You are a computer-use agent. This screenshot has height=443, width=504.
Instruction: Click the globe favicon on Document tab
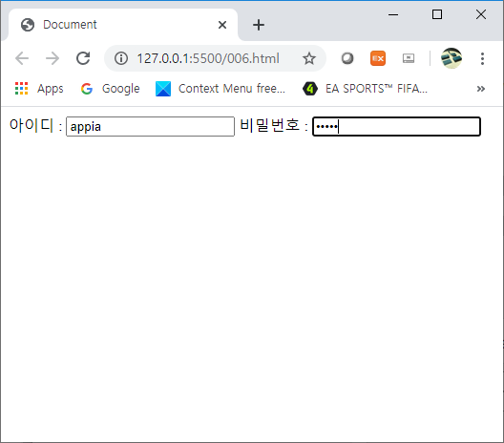coord(28,25)
